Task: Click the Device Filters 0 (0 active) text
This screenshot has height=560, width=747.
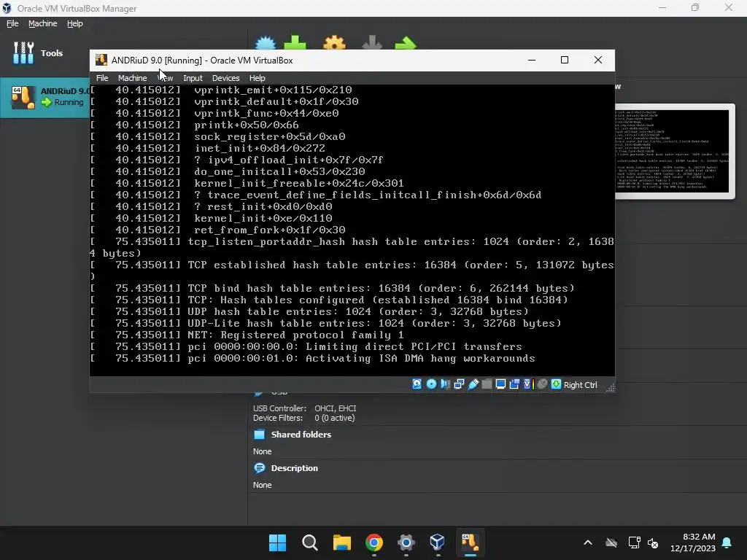Action: pos(335,418)
